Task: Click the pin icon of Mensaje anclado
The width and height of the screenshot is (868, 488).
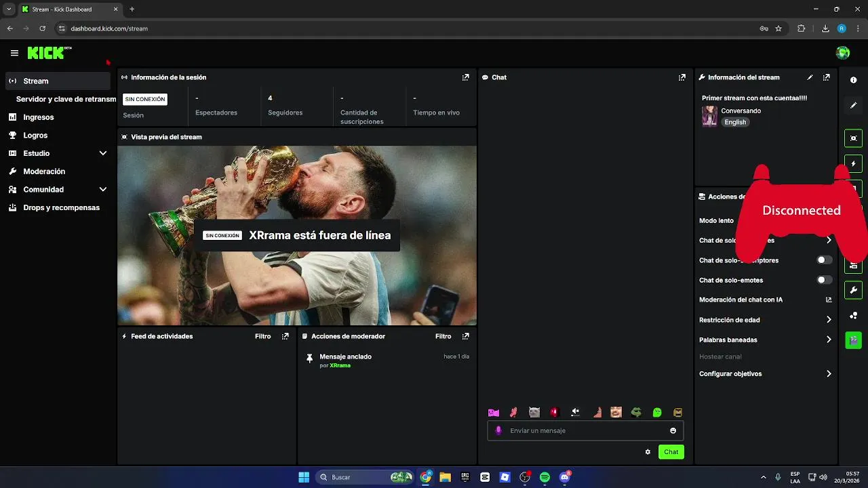Action: [x=310, y=358]
